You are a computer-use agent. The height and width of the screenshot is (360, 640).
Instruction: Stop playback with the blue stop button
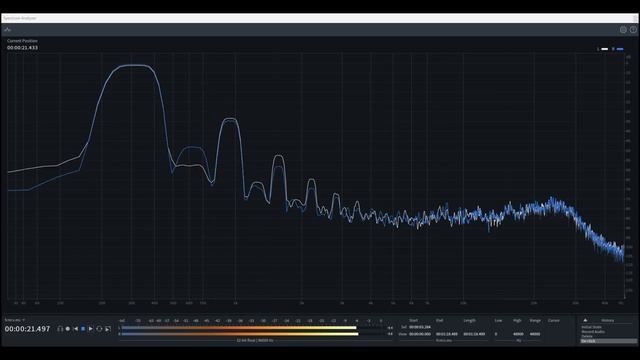tap(83, 329)
